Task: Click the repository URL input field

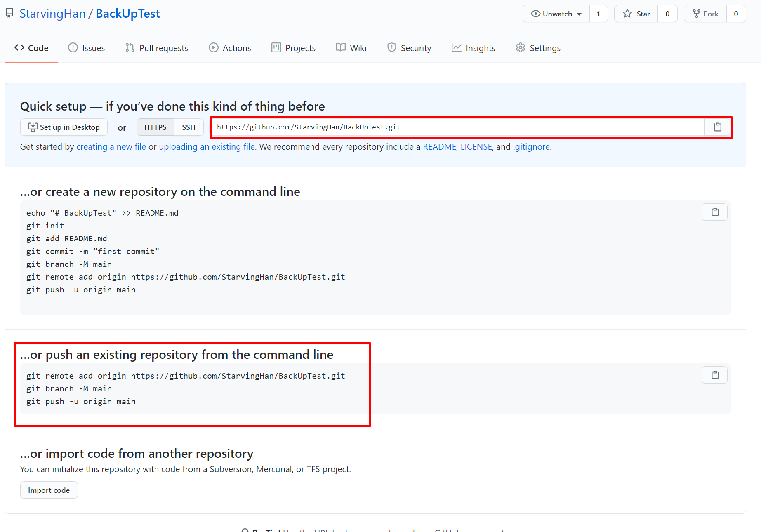Action: pos(458,127)
